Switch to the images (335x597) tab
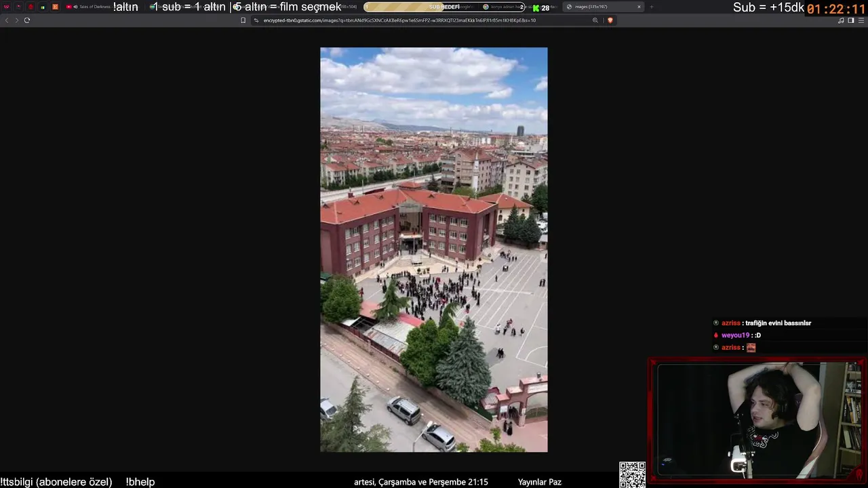The height and width of the screenshot is (488, 868). pos(604,7)
